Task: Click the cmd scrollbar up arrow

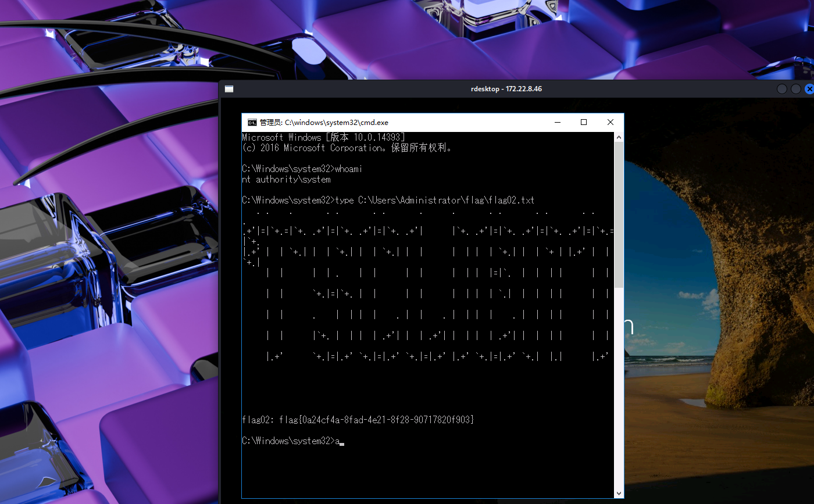Action: pos(619,137)
